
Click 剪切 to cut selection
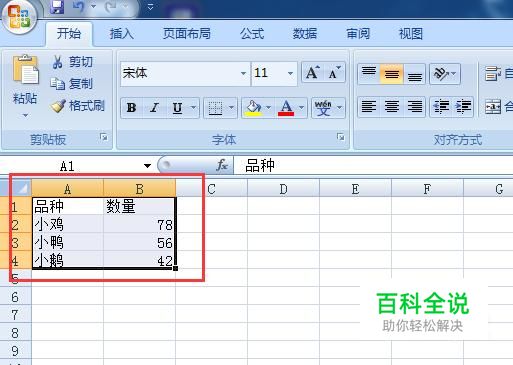(x=72, y=62)
